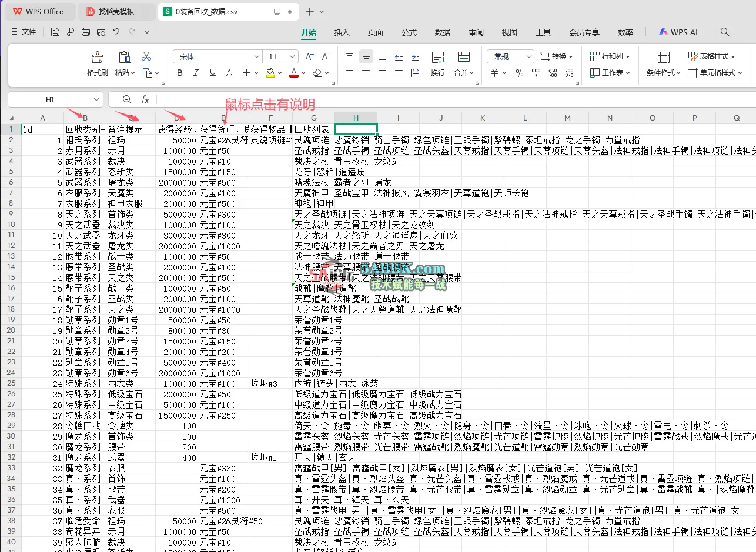
Task: Switch to the 页面 Page tab
Action: [375, 32]
